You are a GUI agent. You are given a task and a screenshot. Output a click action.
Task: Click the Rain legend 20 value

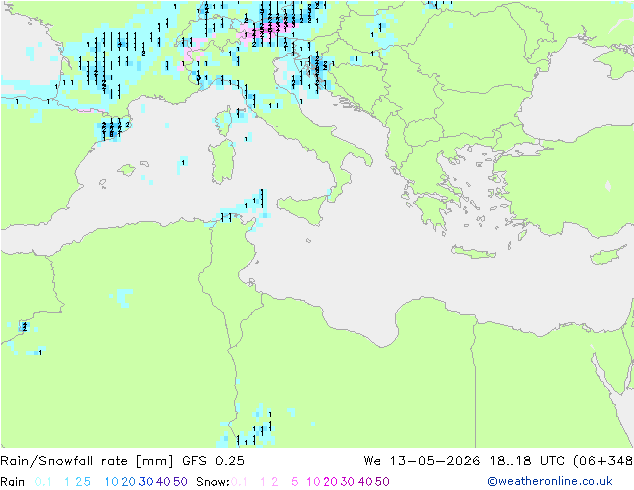coord(128,482)
